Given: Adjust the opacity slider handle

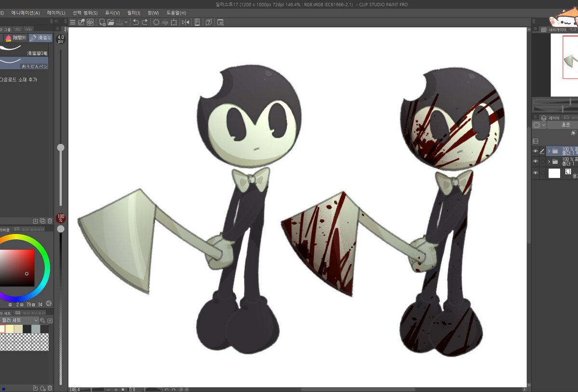Looking at the screenshot, I should pyautogui.click(x=61, y=229).
